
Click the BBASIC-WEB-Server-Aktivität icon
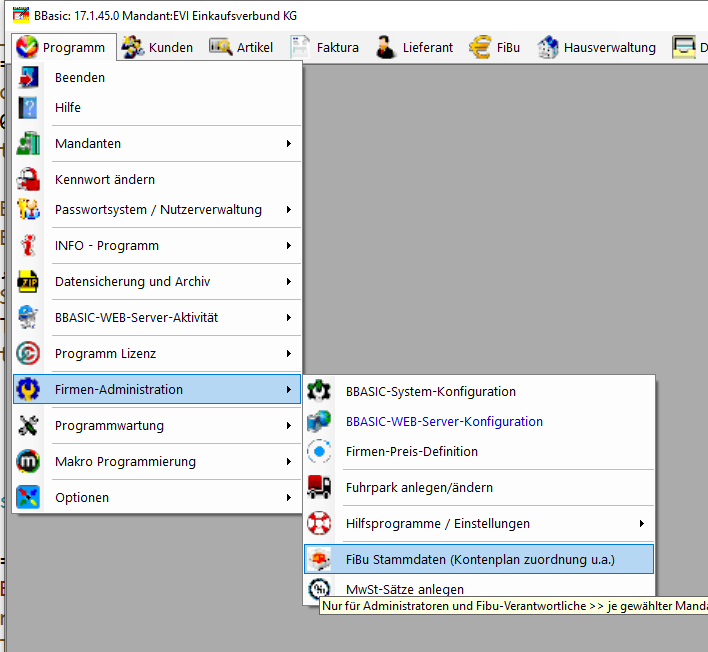point(28,317)
